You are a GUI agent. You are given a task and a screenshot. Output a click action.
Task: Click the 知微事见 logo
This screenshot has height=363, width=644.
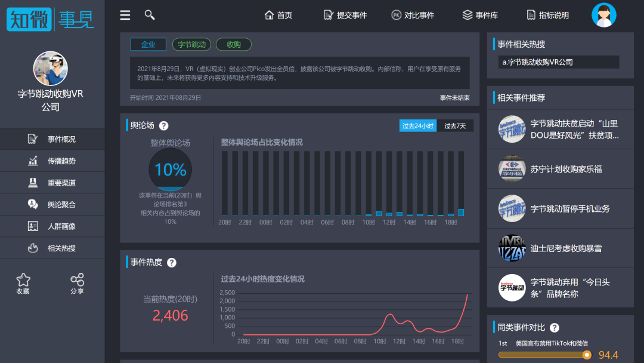tap(50, 19)
